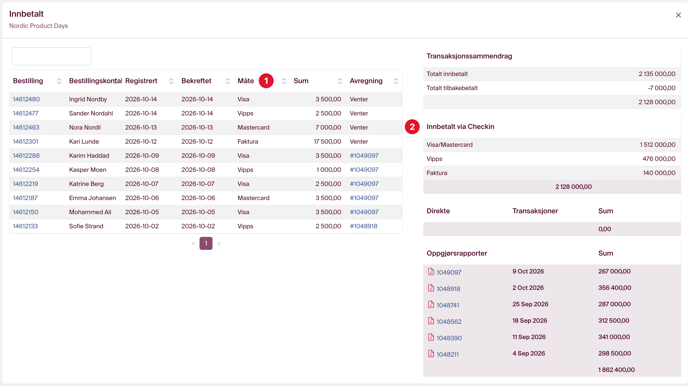The image size is (688, 386).
Task: Open order 14612219
Action: (x=25, y=184)
